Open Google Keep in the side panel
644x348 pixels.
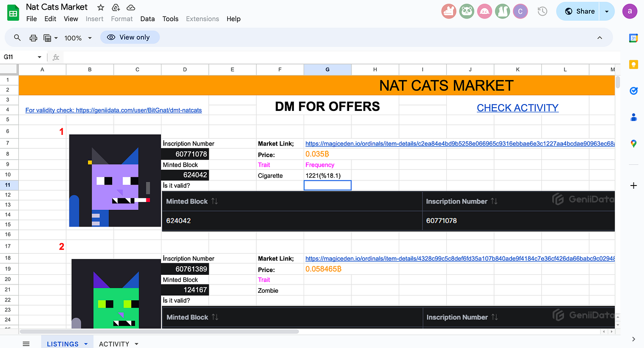tap(633, 64)
